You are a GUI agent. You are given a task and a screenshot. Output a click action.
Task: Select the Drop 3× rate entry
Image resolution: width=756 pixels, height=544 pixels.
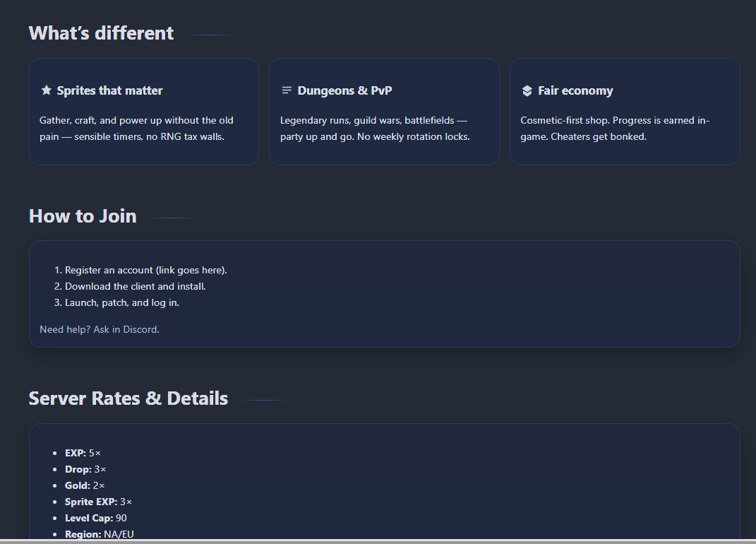point(85,469)
